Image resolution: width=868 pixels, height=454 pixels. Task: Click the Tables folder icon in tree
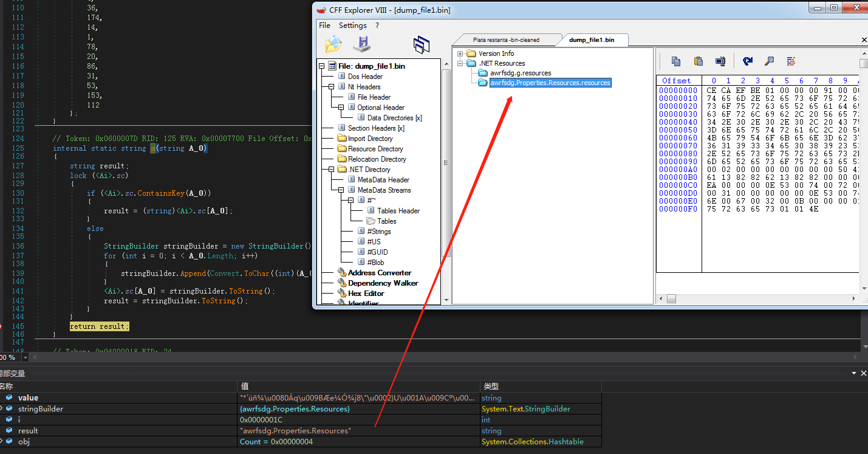coord(371,221)
